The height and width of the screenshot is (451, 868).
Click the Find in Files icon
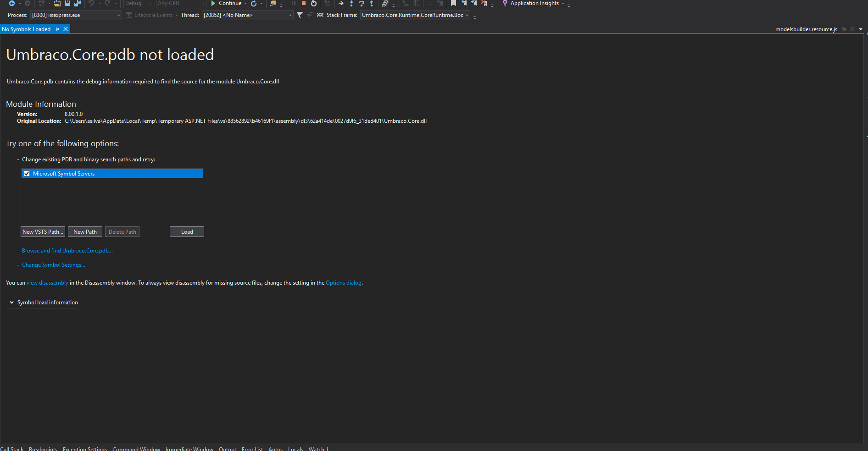pyautogui.click(x=273, y=3)
